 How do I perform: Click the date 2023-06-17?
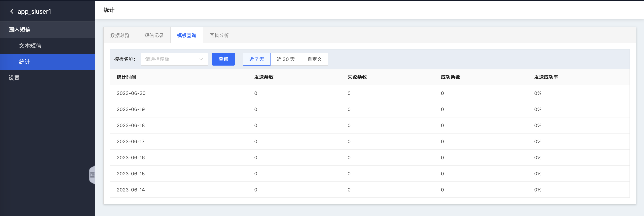(x=131, y=142)
